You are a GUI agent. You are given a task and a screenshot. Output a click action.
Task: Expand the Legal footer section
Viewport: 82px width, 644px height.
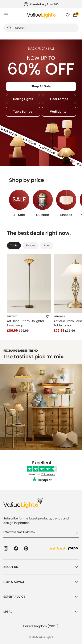tap(41, 611)
